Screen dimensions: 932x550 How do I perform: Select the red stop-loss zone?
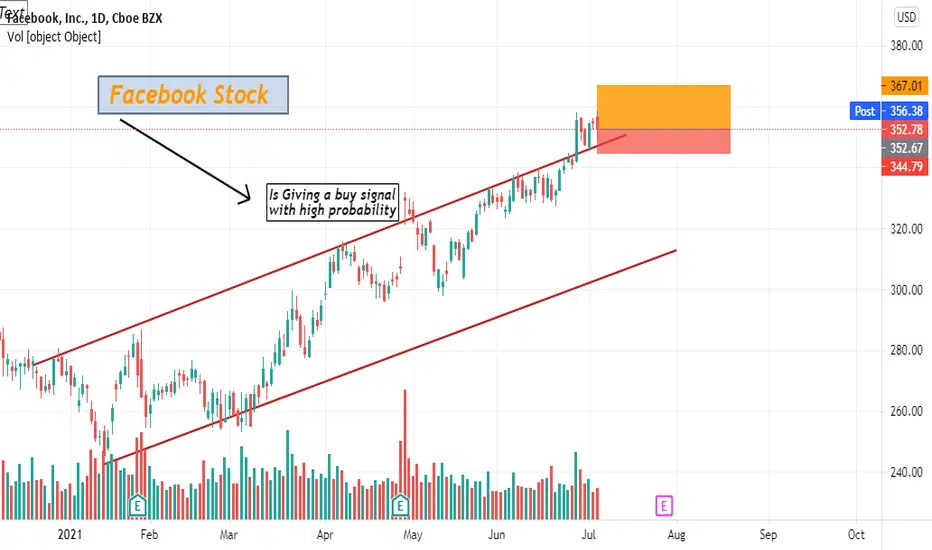coord(663,142)
